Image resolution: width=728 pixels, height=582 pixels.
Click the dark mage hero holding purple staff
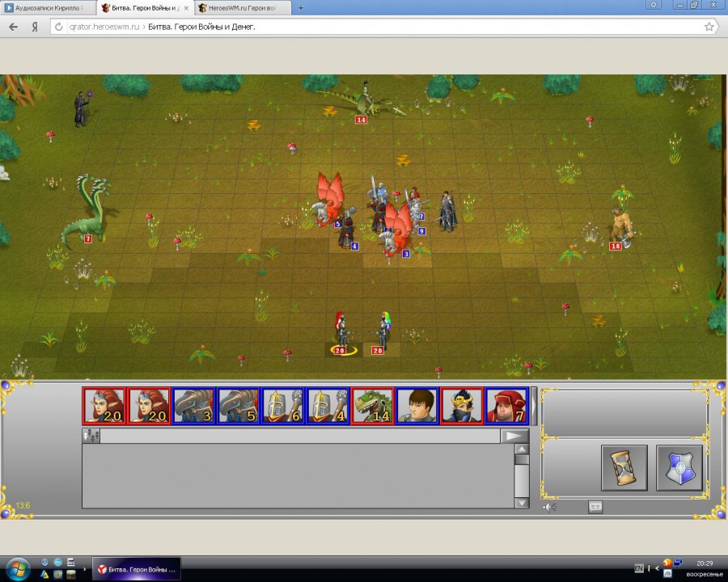[83, 109]
